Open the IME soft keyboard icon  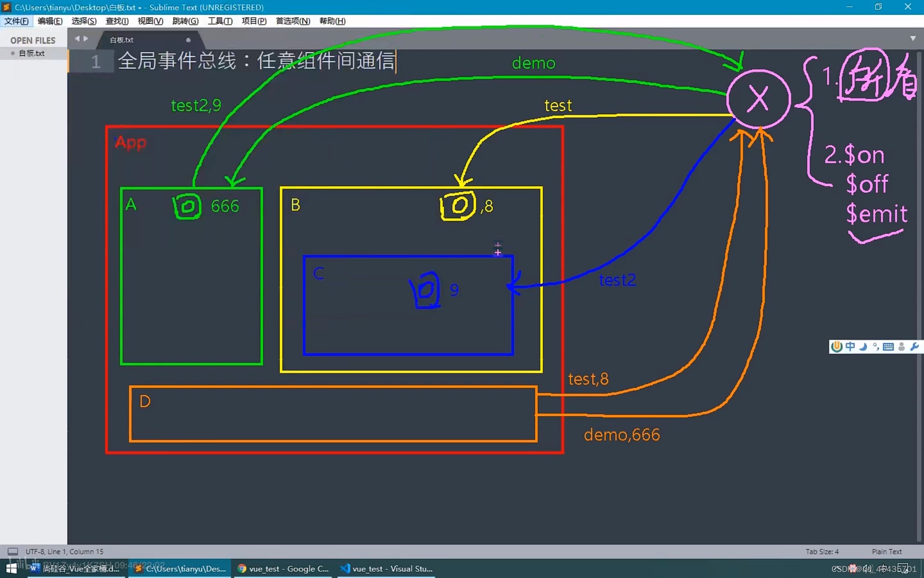(x=888, y=346)
